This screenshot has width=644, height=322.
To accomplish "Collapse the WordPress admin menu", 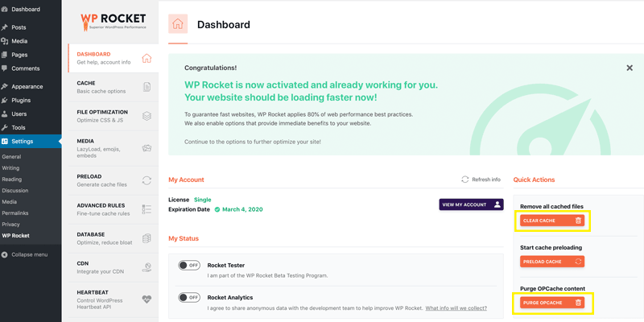I will pyautogui.click(x=29, y=254).
